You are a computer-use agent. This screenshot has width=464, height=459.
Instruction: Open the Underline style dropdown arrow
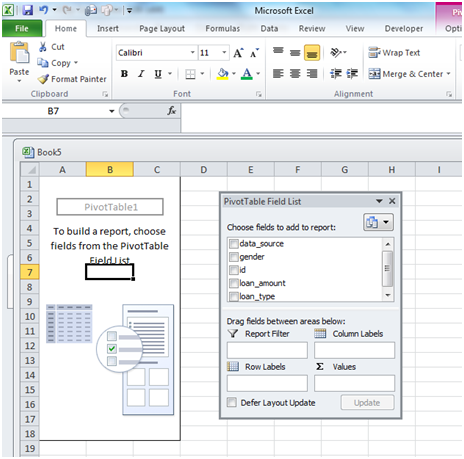coord(170,74)
